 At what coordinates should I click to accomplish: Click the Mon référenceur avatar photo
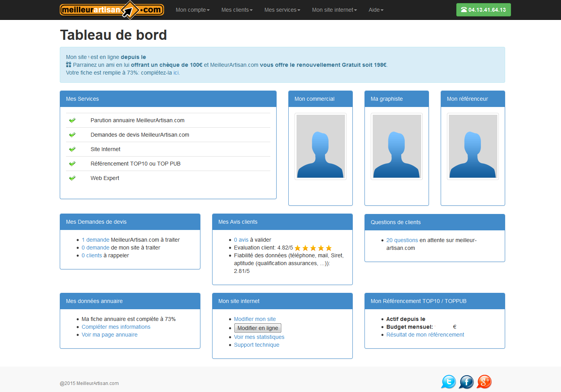(473, 146)
